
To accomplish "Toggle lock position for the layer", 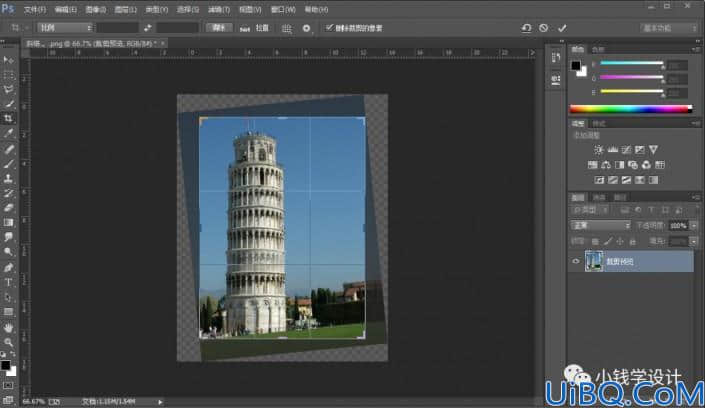I will [x=620, y=242].
